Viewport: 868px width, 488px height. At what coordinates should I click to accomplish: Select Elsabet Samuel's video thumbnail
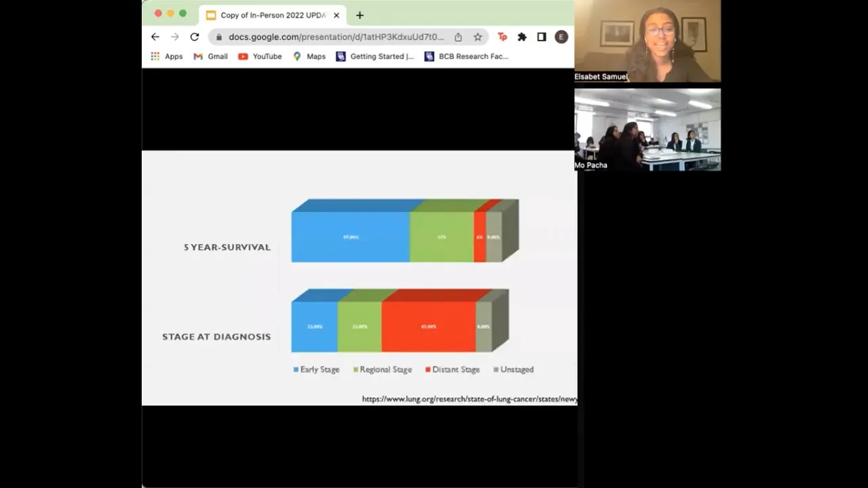click(648, 41)
